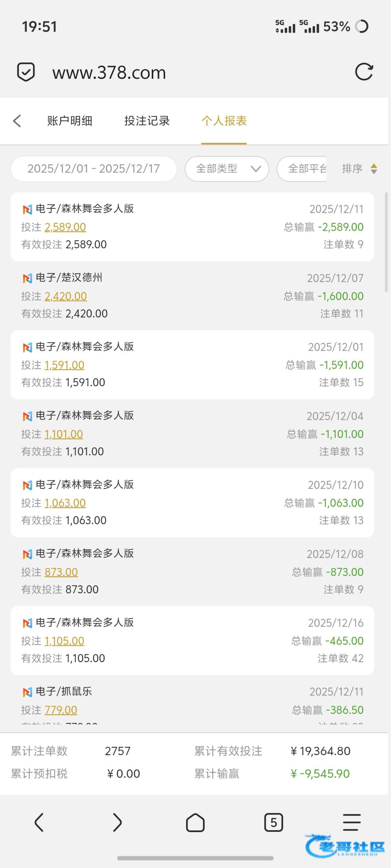Expand the 全部类型 dropdown
The height and width of the screenshot is (868, 391).
tap(227, 169)
